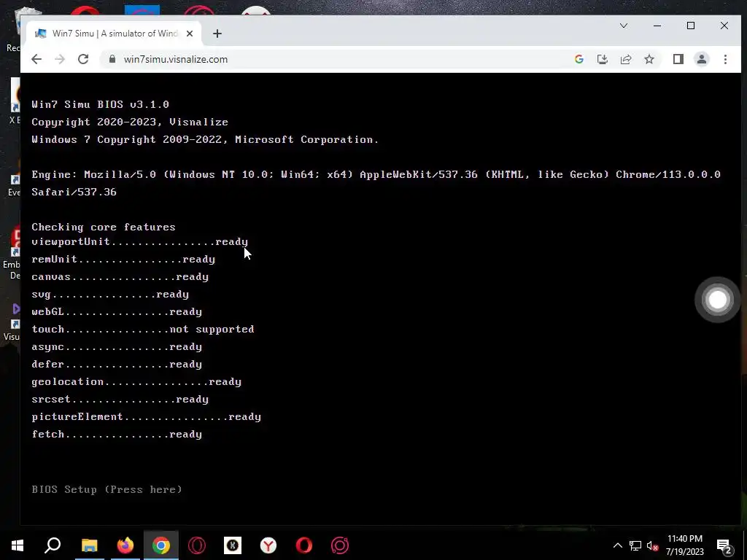Viewport: 747px width, 560px height.
Task: Open the Google icon in the address bar
Action: pyautogui.click(x=578, y=59)
